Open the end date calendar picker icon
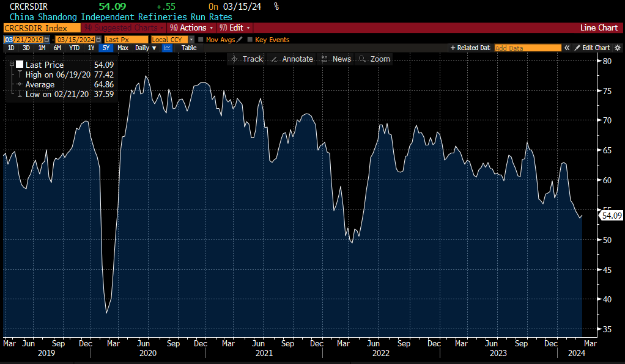The width and height of the screenshot is (625, 364). coord(98,40)
